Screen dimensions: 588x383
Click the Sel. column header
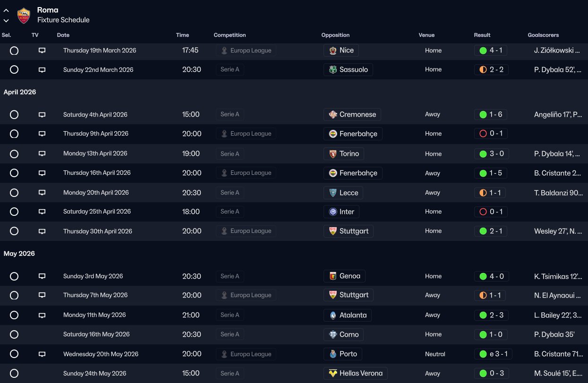click(x=7, y=35)
